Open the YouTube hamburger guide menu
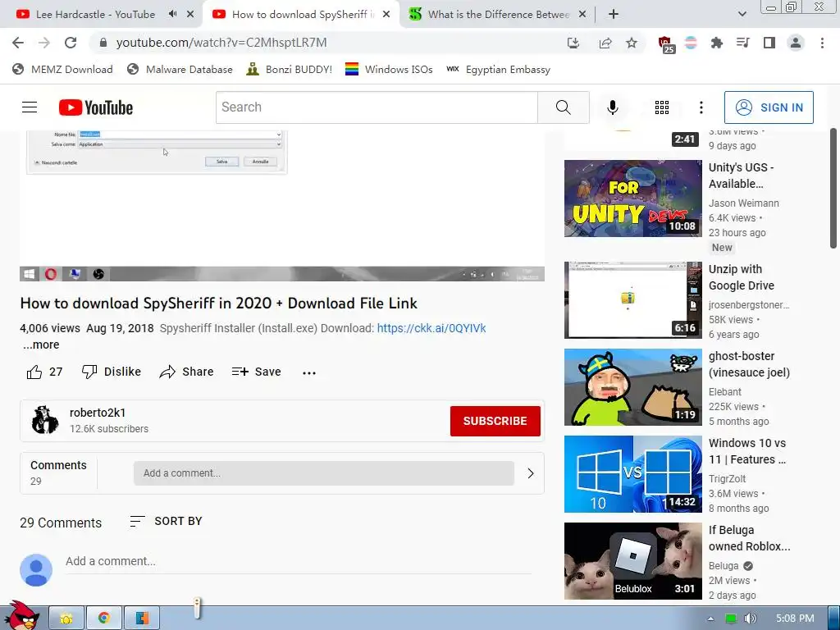 [30, 107]
